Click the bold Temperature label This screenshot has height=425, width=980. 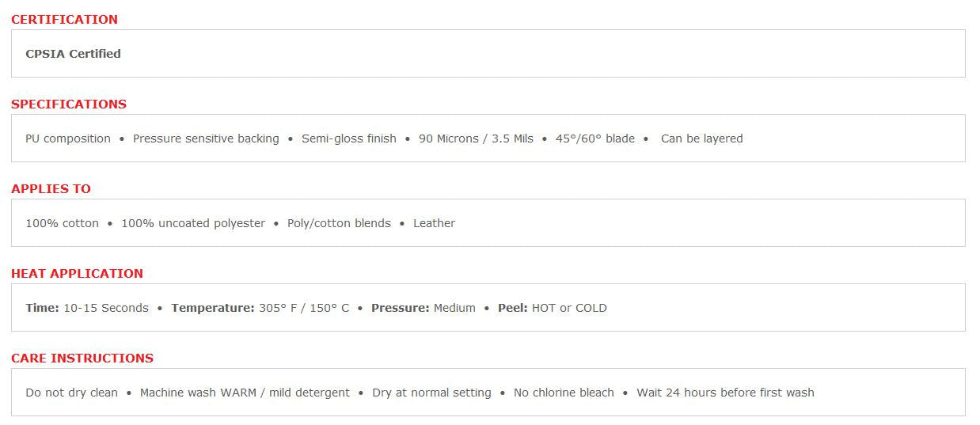tap(212, 308)
